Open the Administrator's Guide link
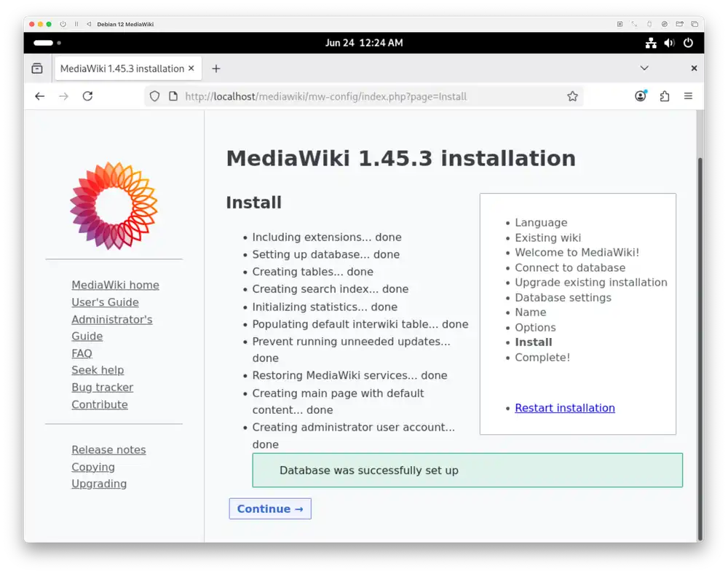This screenshot has width=728, height=574. [x=111, y=328]
